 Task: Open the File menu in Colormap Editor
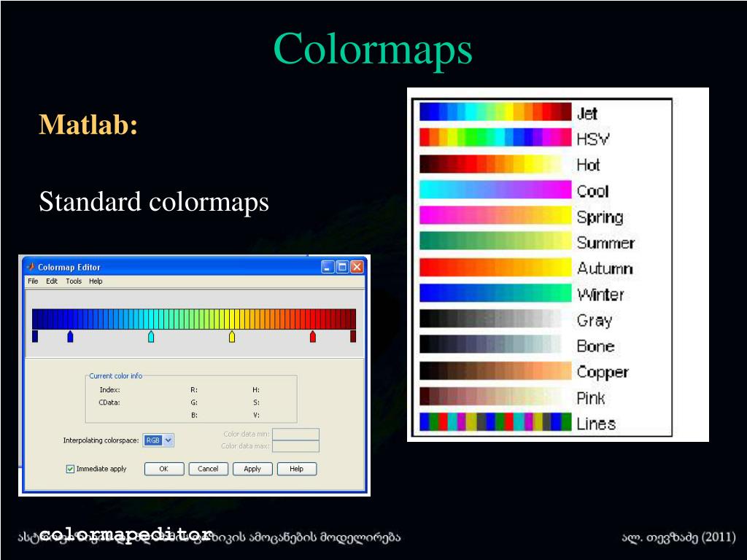point(33,281)
